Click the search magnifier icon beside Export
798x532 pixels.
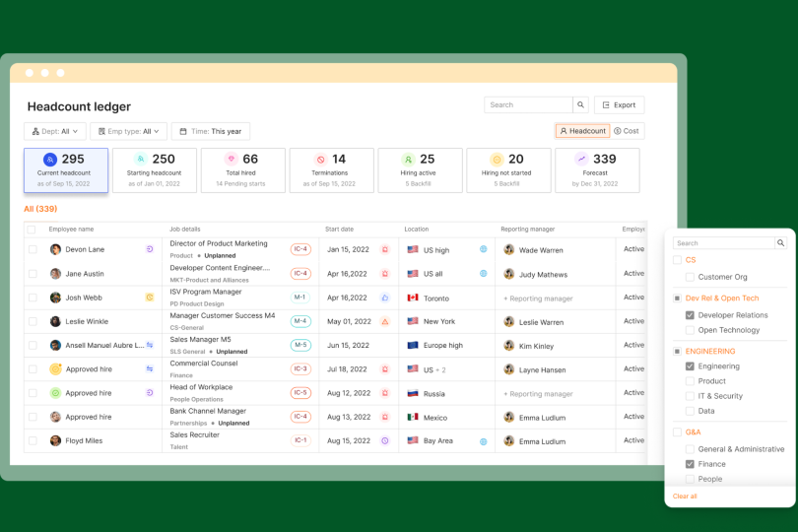tap(580, 104)
